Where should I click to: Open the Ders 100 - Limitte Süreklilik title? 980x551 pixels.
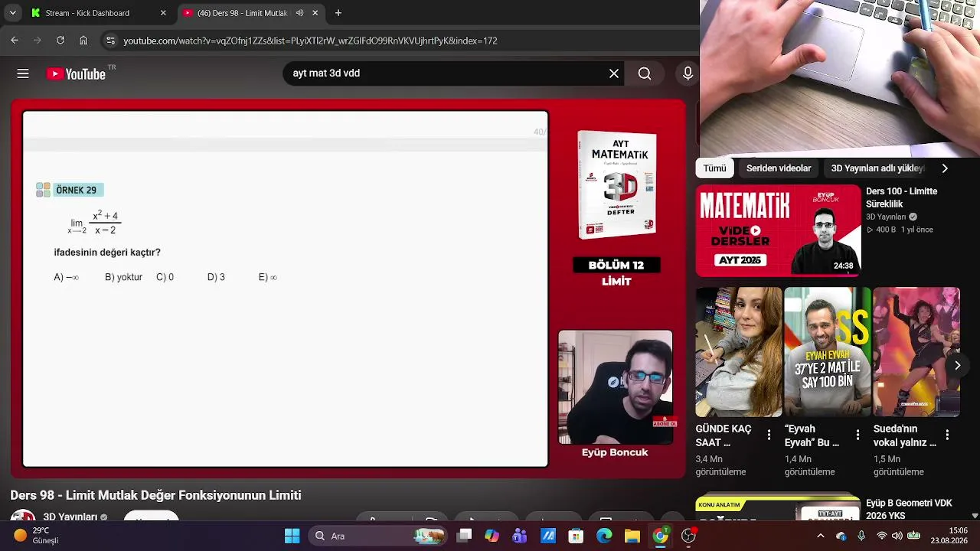coord(902,197)
